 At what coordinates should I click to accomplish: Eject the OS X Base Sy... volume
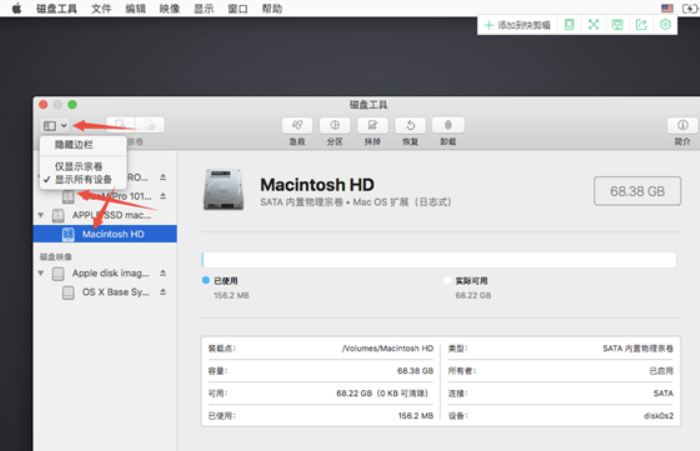click(x=163, y=292)
